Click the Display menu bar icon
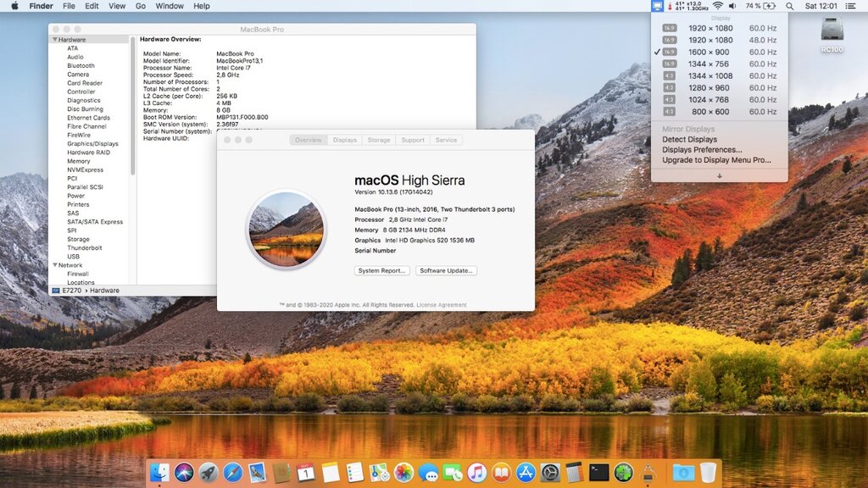868x488 pixels. pos(656,7)
